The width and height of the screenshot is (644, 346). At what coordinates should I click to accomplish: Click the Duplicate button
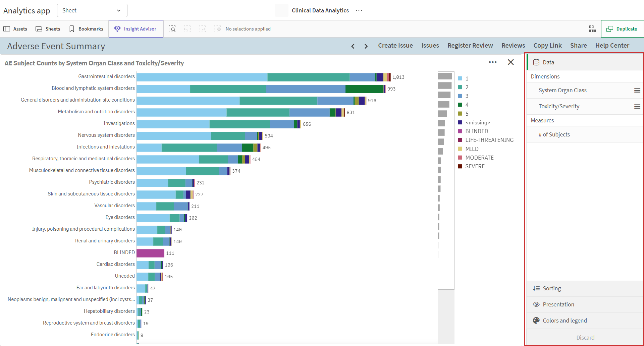pyautogui.click(x=622, y=29)
